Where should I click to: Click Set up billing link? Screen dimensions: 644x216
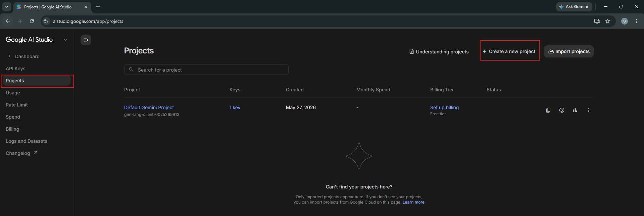(444, 107)
